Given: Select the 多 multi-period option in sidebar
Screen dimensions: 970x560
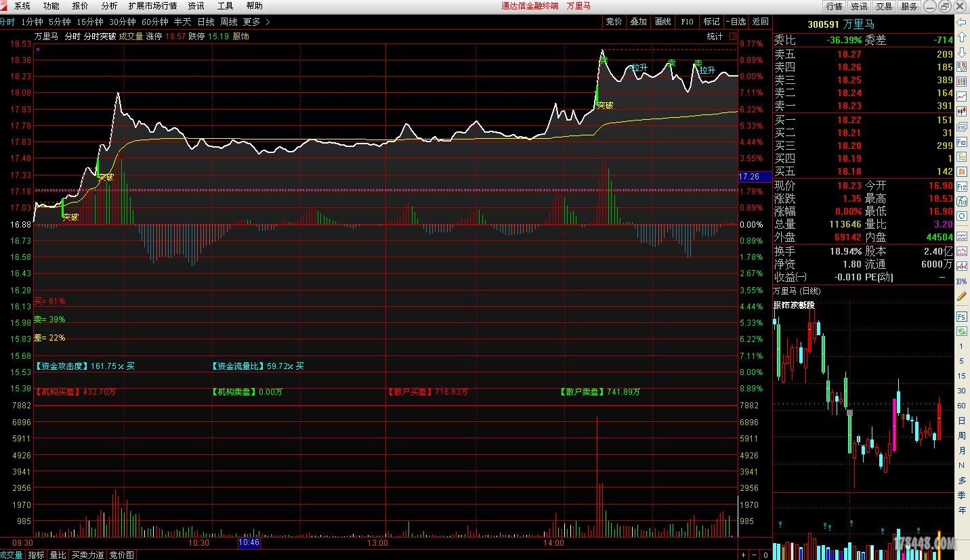Looking at the screenshot, I should tap(961, 481).
